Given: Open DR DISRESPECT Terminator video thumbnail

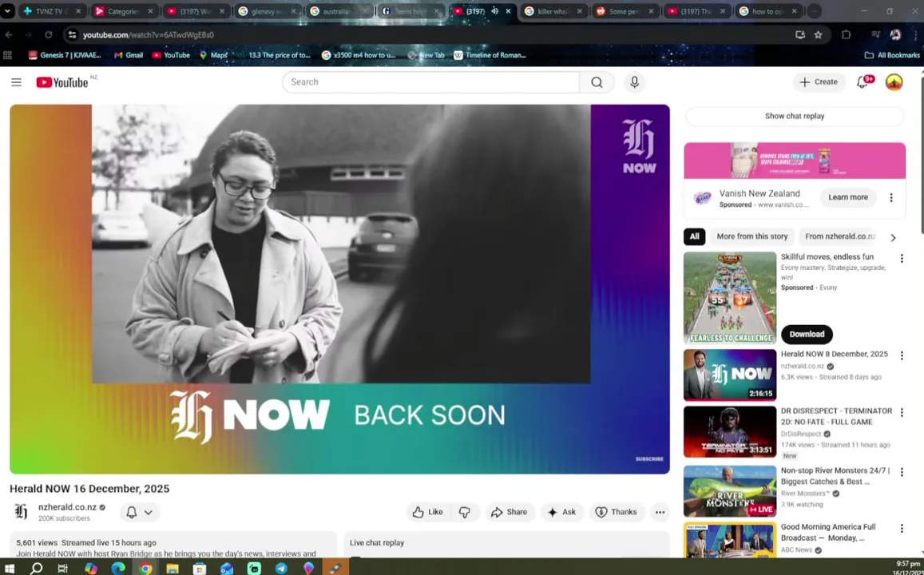Looking at the screenshot, I should coord(729,432).
